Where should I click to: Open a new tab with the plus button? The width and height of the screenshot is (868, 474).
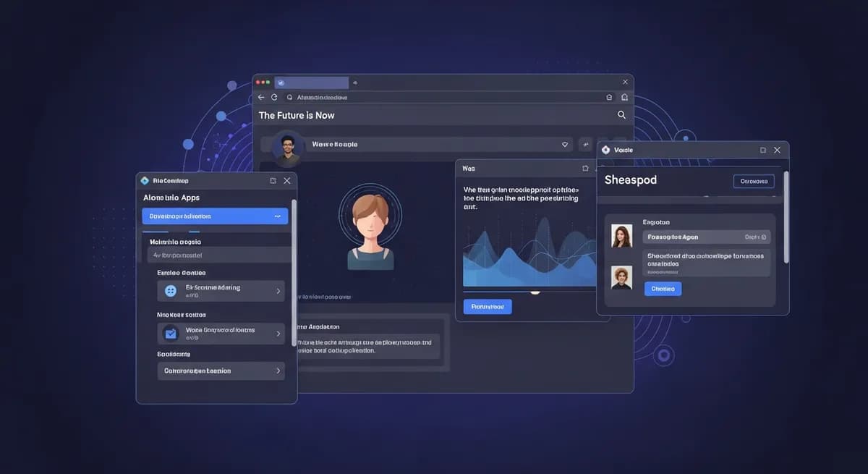pyautogui.click(x=354, y=82)
